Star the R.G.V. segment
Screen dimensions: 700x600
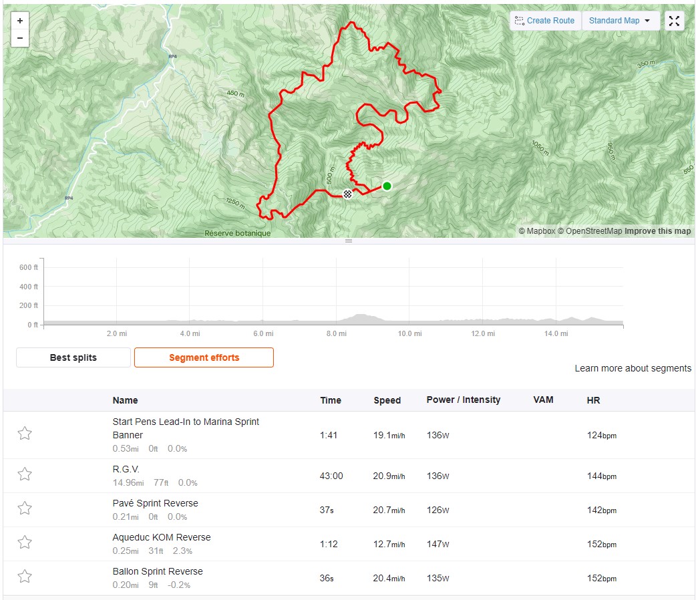(x=25, y=474)
